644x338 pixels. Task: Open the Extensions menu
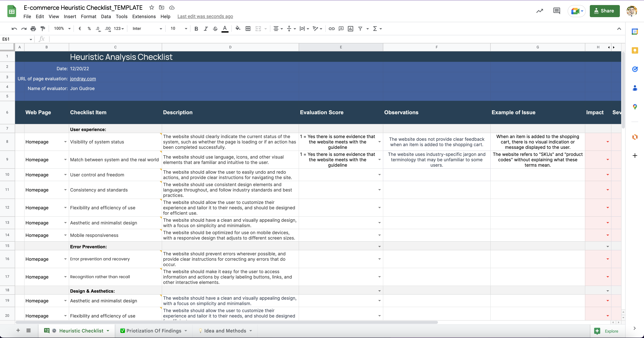click(x=144, y=16)
